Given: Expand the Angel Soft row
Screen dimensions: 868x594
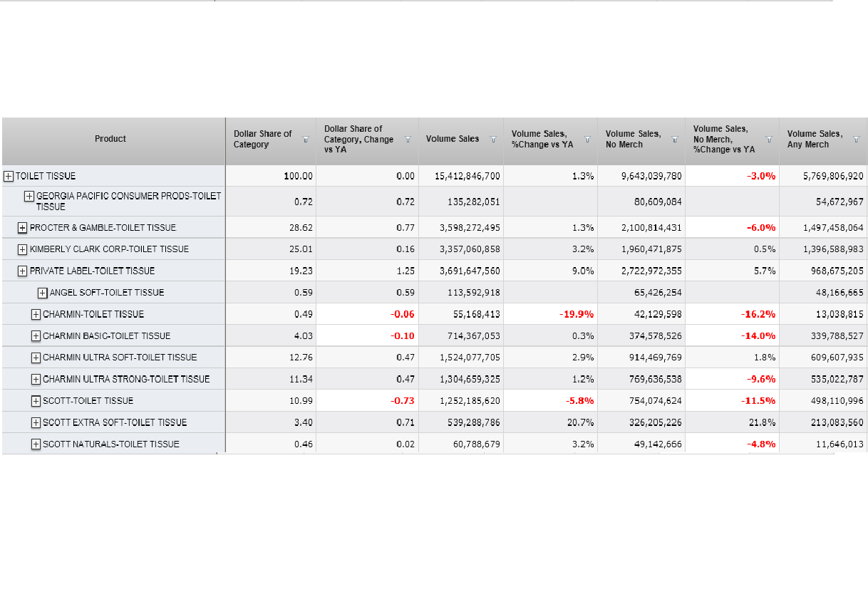Looking at the screenshot, I should [x=43, y=293].
